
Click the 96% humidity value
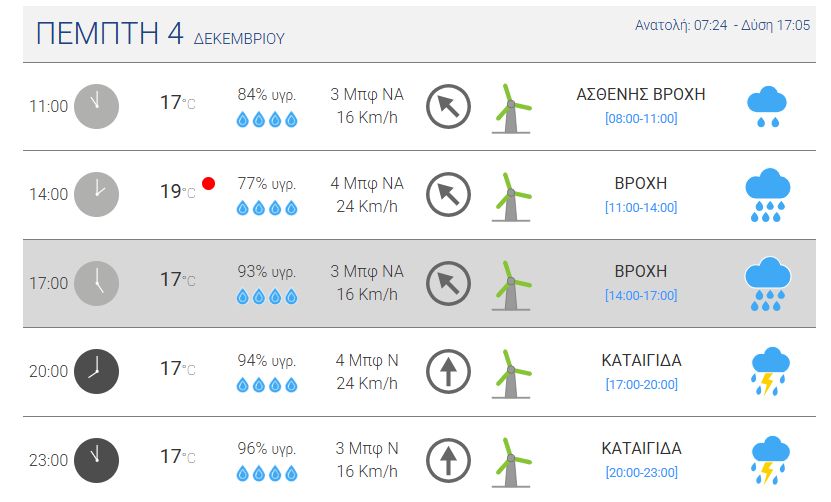[x=267, y=448]
